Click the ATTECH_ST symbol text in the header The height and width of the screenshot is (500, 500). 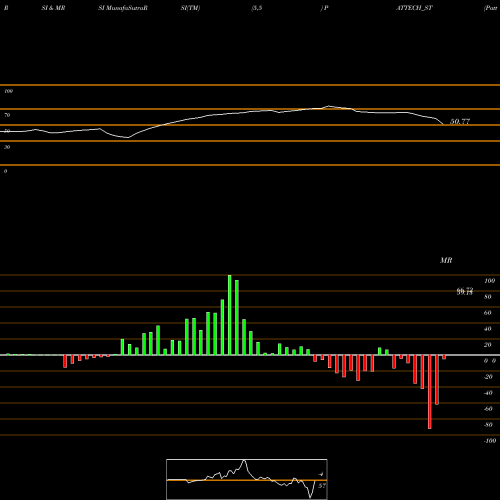(x=414, y=8)
